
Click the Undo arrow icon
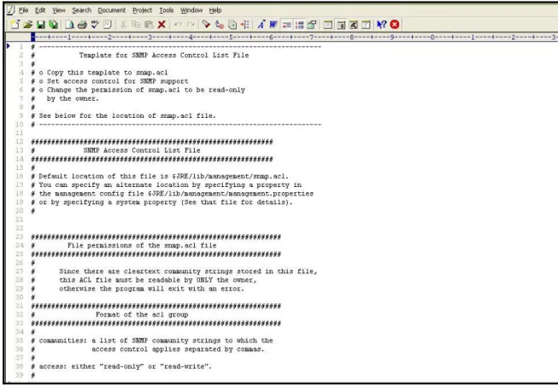click(x=178, y=25)
